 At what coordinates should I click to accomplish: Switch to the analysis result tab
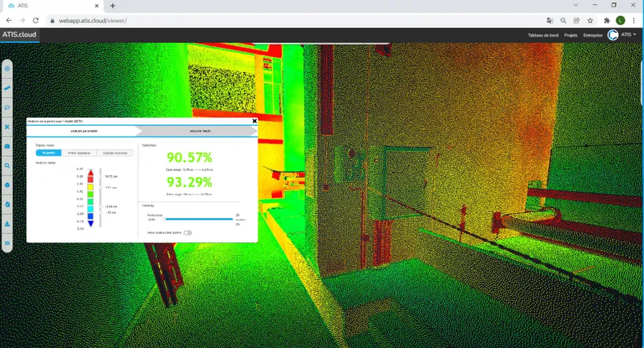coord(200,131)
